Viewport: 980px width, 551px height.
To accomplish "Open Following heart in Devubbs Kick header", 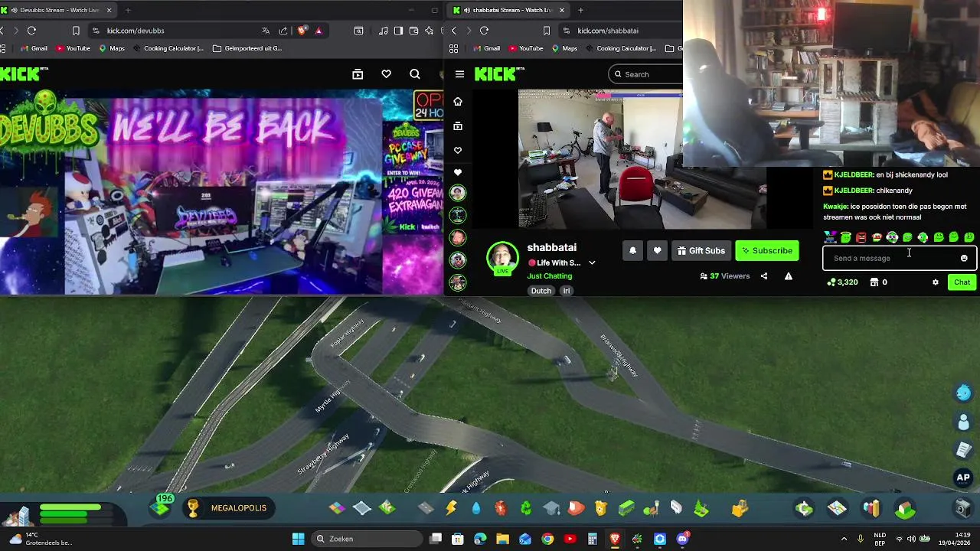I will click(x=386, y=74).
